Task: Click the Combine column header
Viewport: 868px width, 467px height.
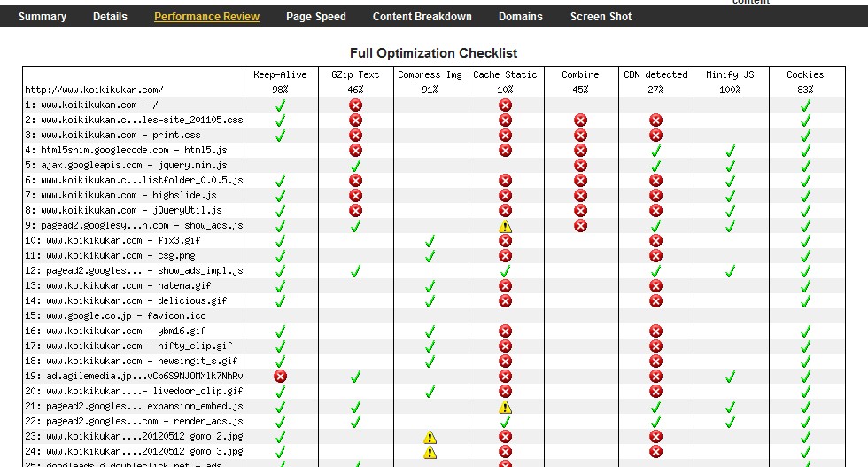Action: (580, 74)
